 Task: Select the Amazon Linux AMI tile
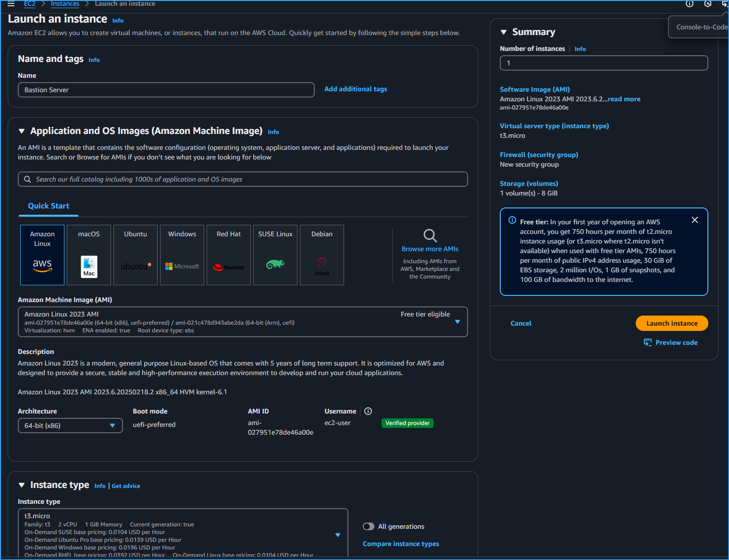(x=42, y=255)
